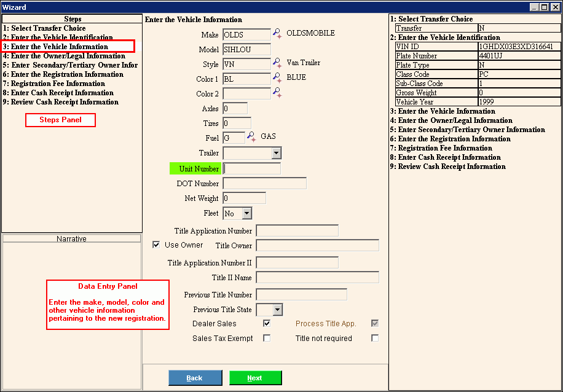Go to step 9: Review Cash Receipt Information in the Steps list
This screenshot has height=392, width=563.
(61, 102)
